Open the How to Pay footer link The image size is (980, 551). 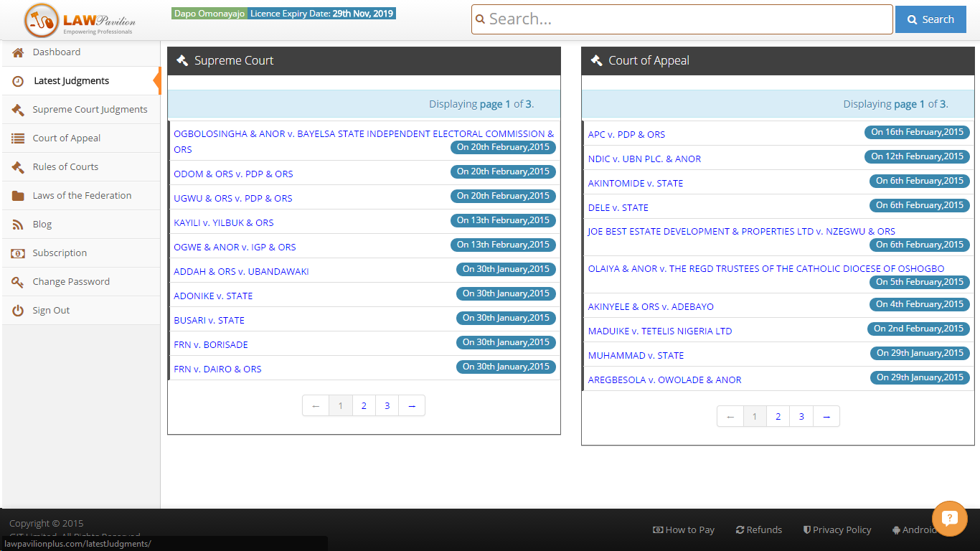click(x=684, y=530)
